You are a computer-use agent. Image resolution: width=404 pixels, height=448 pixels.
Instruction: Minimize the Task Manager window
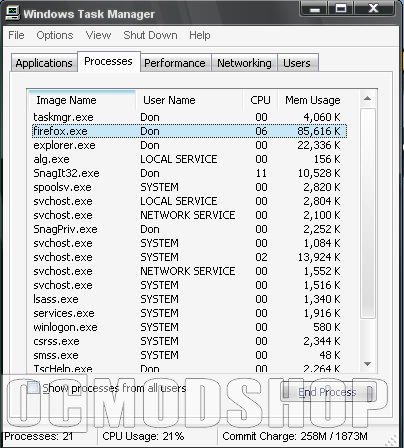(314, 9)
